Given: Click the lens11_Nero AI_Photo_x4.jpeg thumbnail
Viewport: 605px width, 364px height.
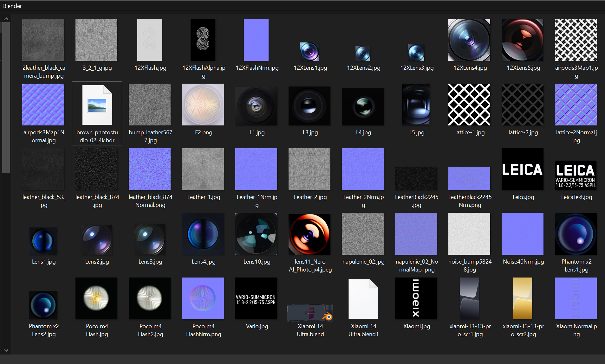Looking at the screenshot, I should pos(309,234).
